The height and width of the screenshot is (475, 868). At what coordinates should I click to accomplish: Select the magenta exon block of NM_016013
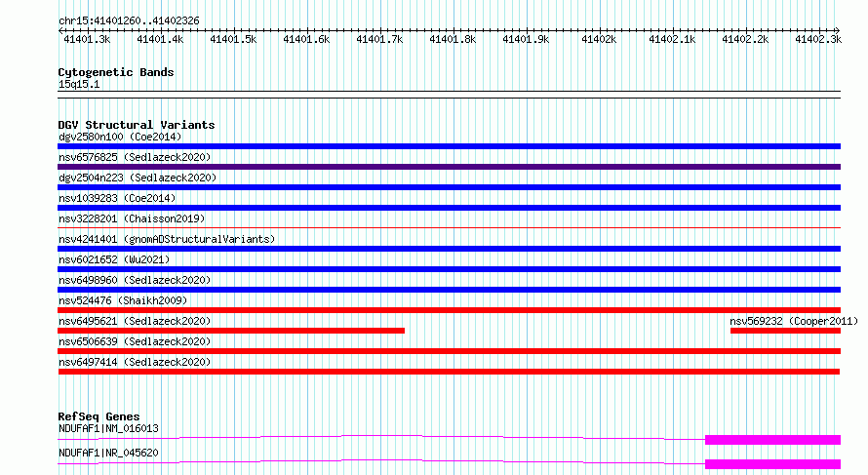(772, 440)
